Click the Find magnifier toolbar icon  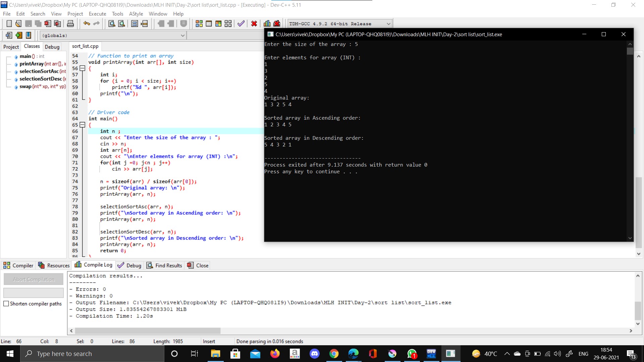tap(112, 23)
